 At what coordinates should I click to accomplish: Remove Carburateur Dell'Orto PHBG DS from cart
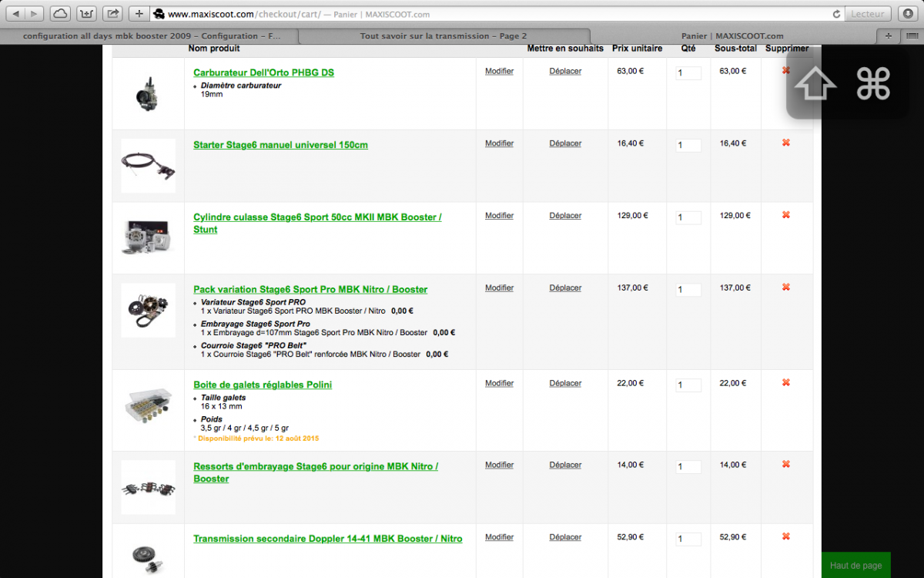pyautogui.click(x=786, y=70)
